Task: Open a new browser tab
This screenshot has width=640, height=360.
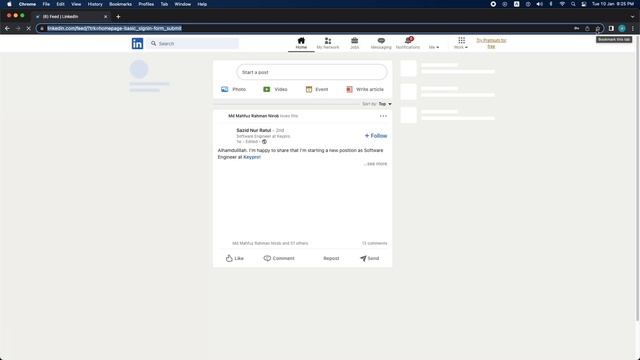Action: 118,17
